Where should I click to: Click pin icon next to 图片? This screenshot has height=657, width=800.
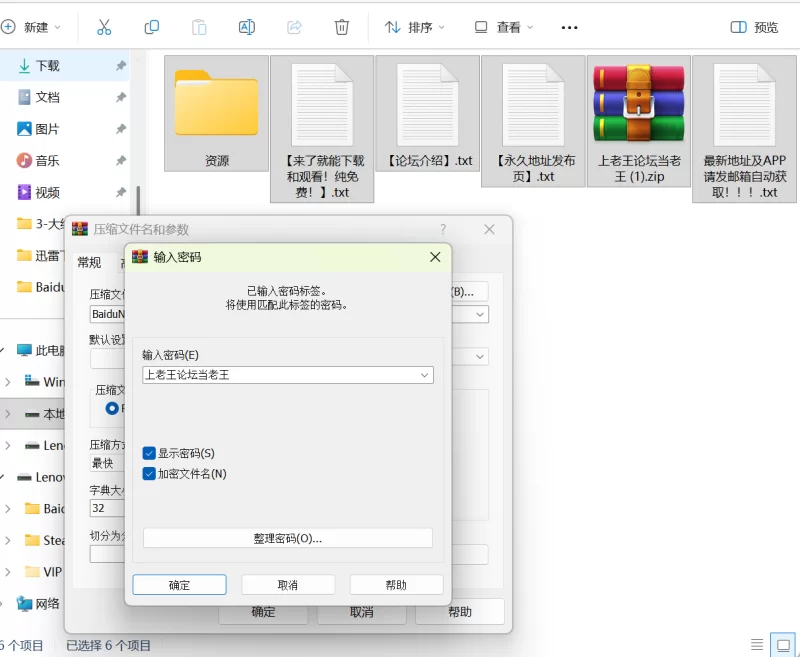[120, 129]
